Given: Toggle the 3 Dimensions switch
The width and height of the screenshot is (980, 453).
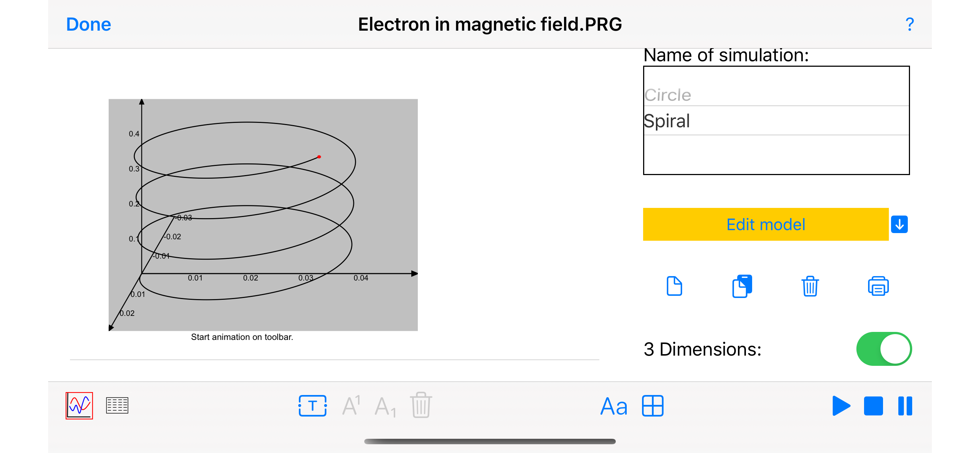Looking at the screenshot, I should coord(883,349).
